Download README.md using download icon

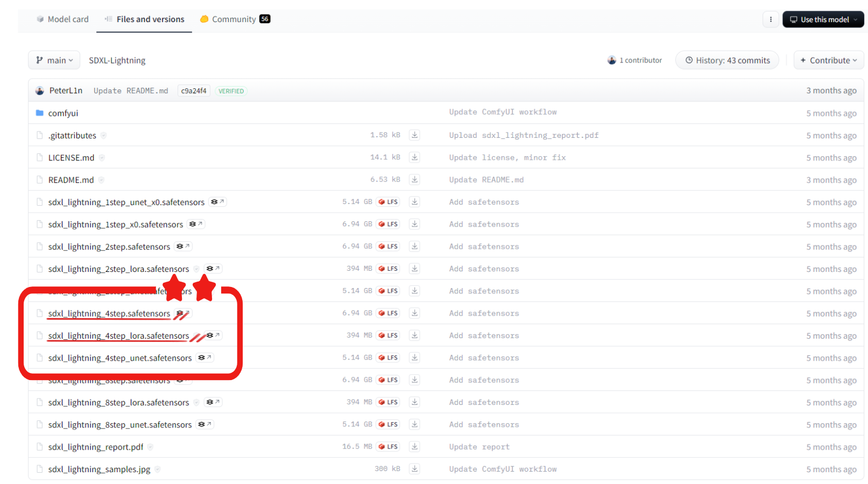click(414, 179)
